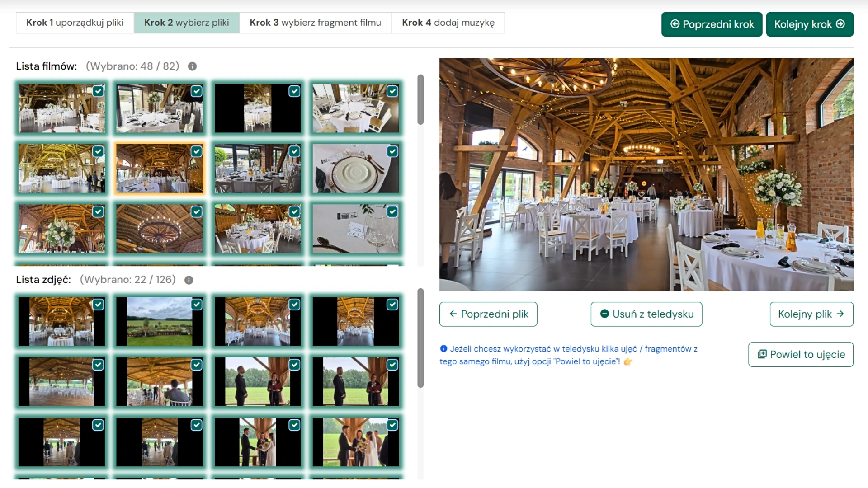Image resolution: width=868 pixels, height=488 pixels.
Task: Click the film list vertical scrollbar
Action: 420,99
